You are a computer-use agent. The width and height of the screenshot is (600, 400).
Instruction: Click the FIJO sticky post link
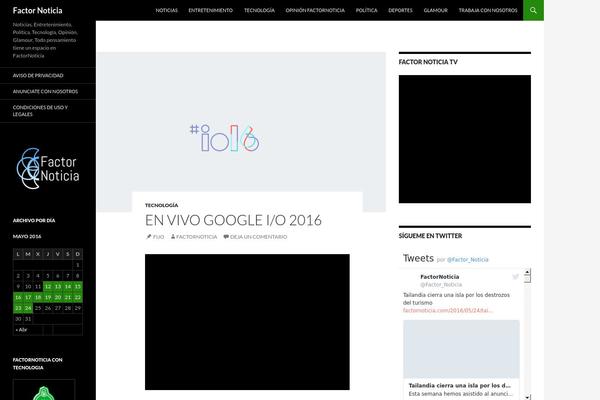[158, 237]
